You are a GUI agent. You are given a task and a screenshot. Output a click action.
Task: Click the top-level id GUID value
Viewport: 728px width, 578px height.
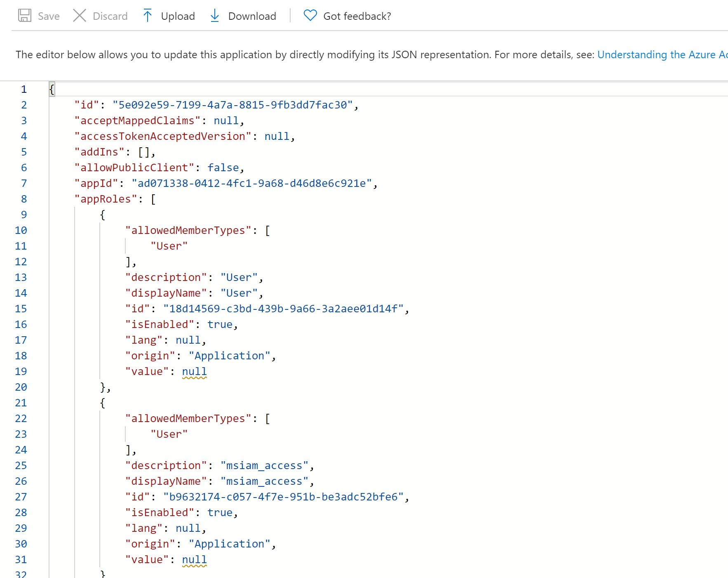232,105
